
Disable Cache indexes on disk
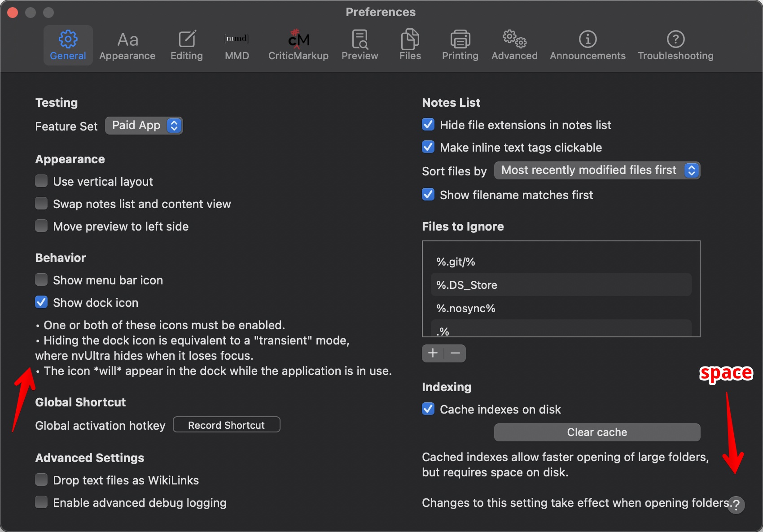click(428, 409)
